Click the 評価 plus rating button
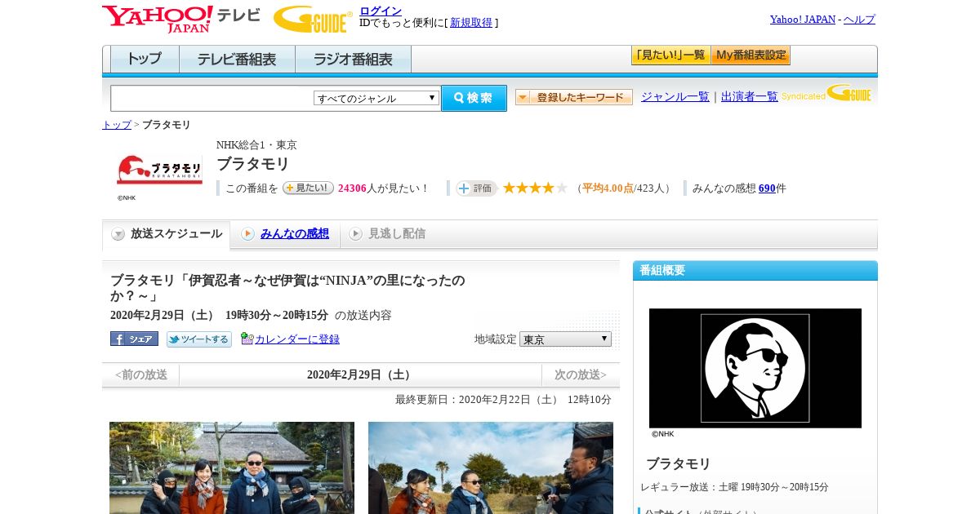 (477, 188)
